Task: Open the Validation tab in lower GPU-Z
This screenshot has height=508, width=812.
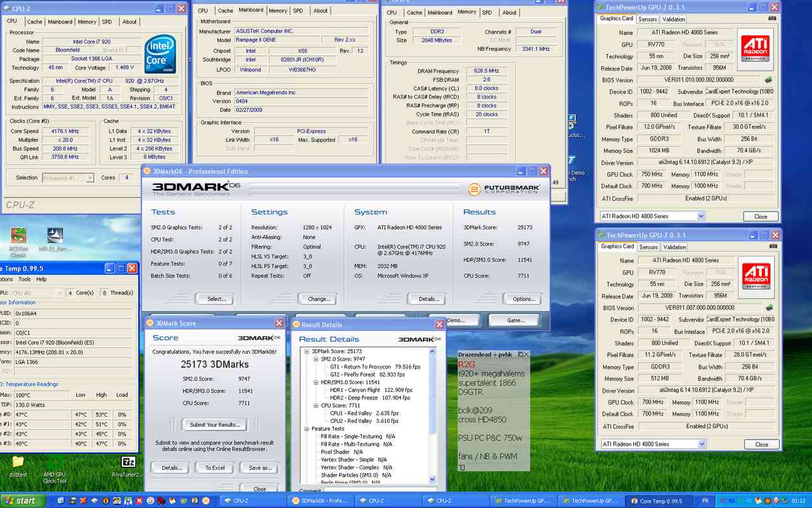Action: coord(674,247)
